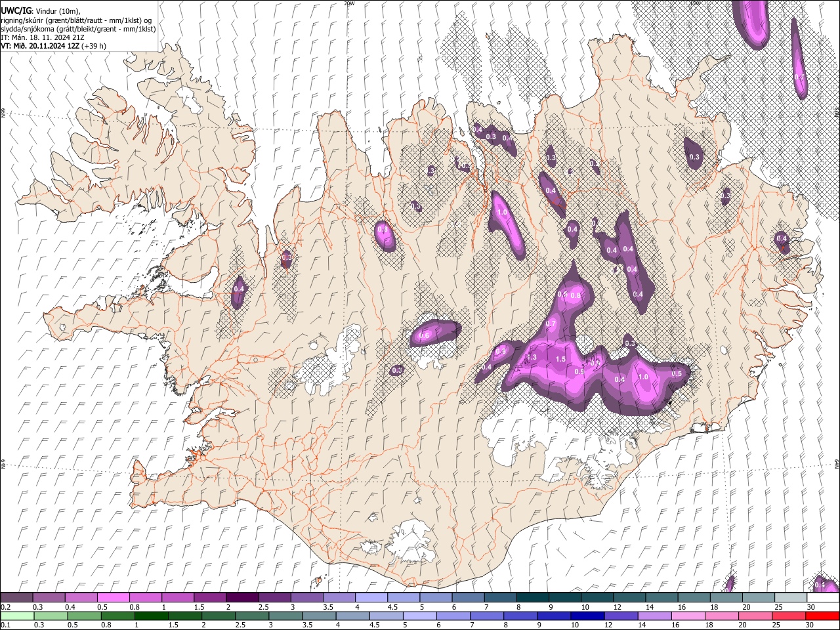840x630 pixels.
Task: Click the valid time line 'VT: Mið. 20.11.2024 12Z'
Action: click(x=41, y=46)
